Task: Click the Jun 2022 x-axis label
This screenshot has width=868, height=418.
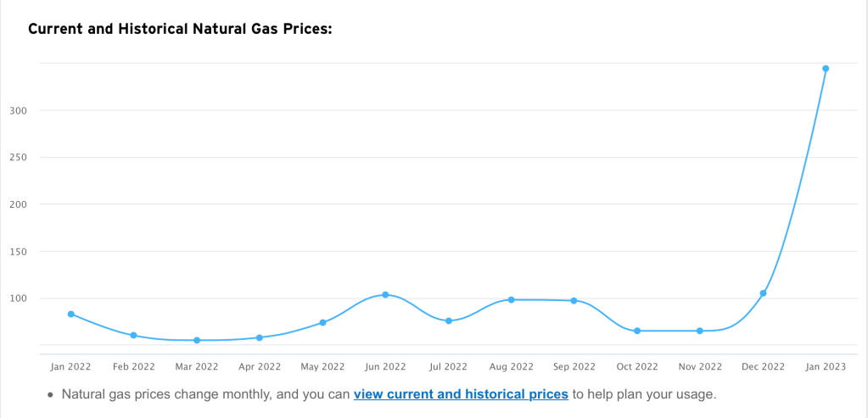Action: click(385, 366)
